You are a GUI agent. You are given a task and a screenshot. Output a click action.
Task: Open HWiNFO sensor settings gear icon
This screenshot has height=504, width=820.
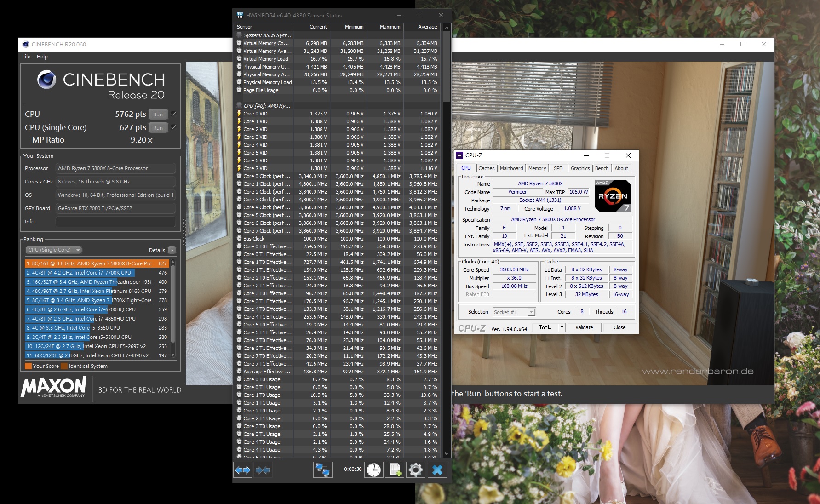tap(416, 470)
